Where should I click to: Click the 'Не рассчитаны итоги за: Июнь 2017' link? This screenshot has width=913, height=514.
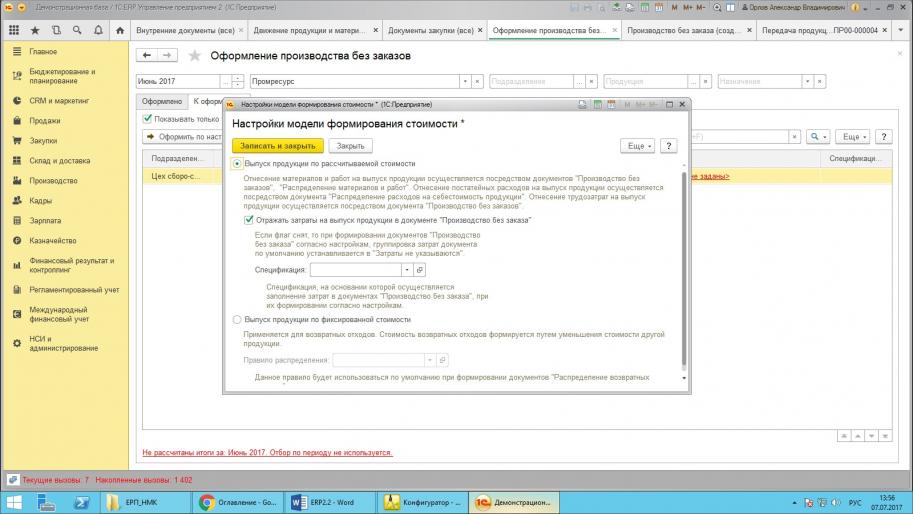pos(268,452)
